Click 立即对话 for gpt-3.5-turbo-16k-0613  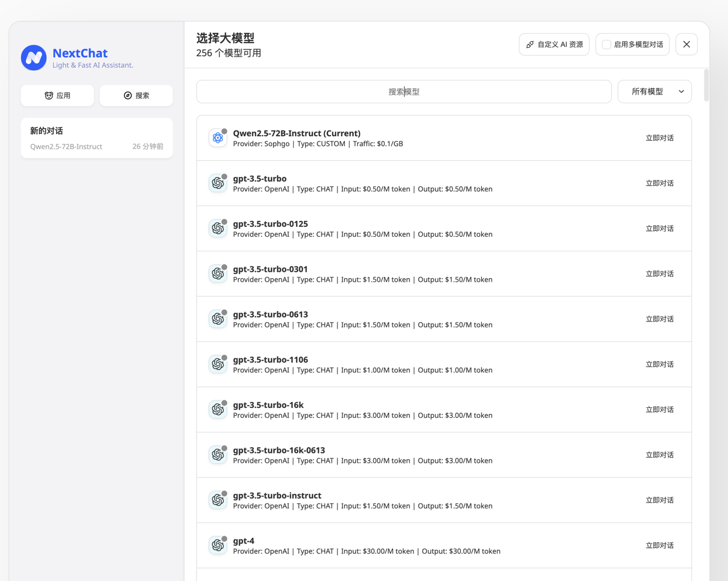(x=660, y=455)
